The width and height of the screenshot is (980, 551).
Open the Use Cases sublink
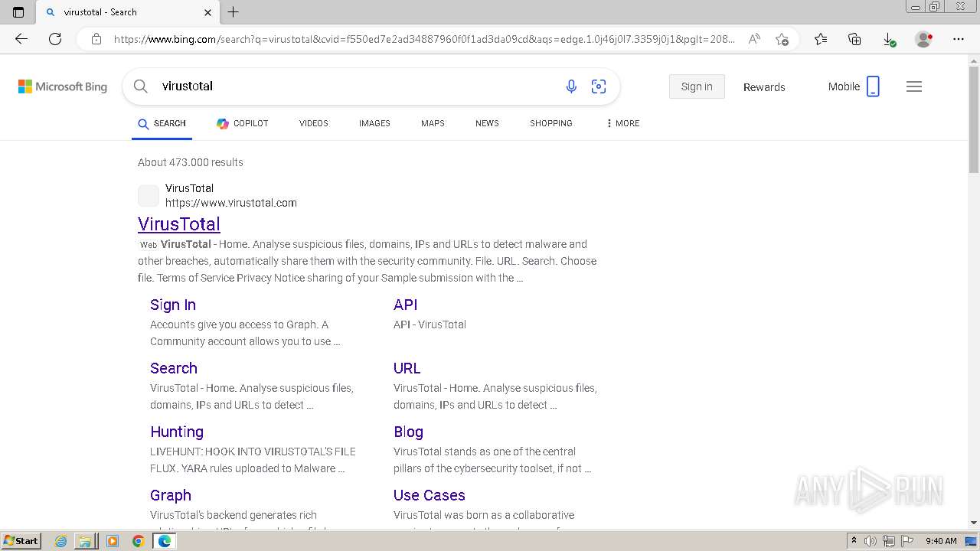pyautogui.click(x=430, y=495)
